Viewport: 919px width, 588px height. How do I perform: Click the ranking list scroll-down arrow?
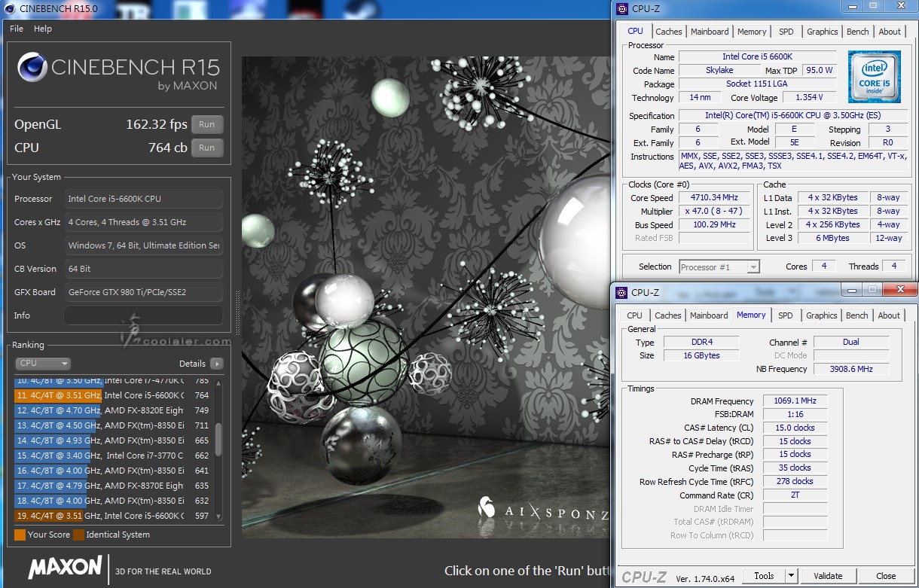219,516
